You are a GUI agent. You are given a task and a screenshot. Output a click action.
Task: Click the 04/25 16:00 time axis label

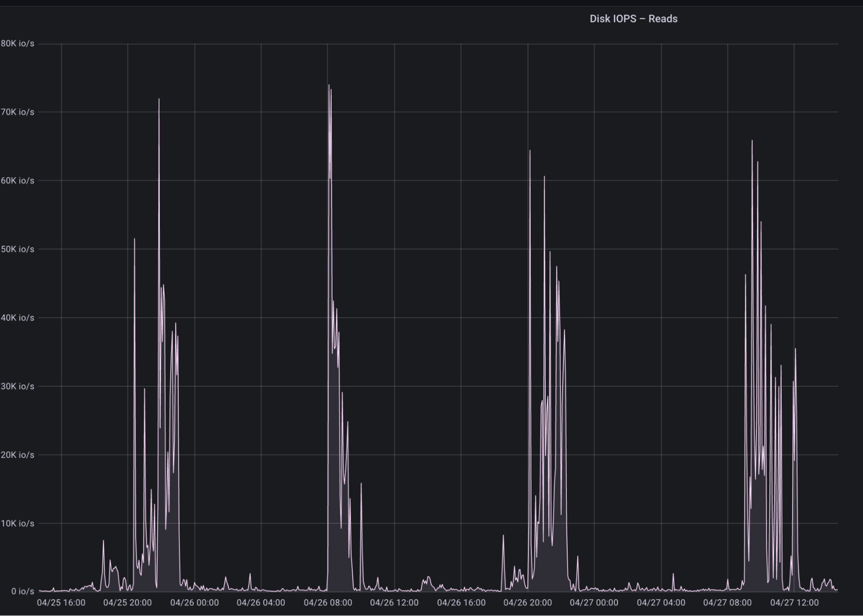click(61, 603)
